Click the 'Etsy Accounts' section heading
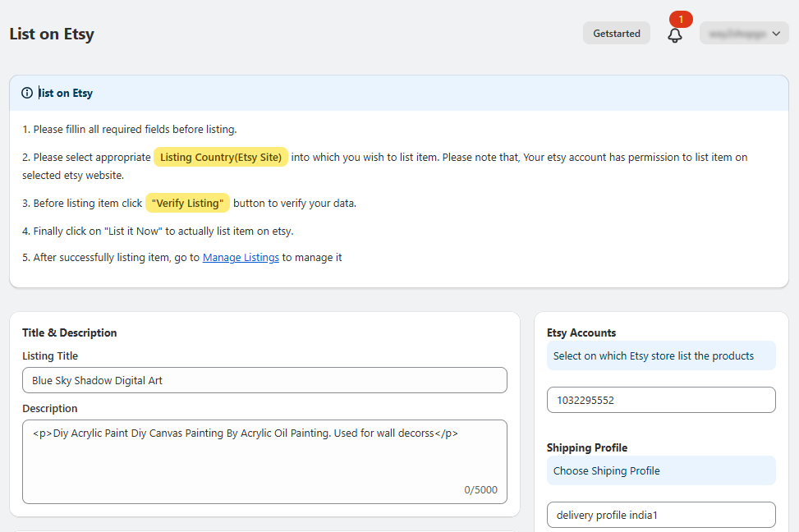 581,332
